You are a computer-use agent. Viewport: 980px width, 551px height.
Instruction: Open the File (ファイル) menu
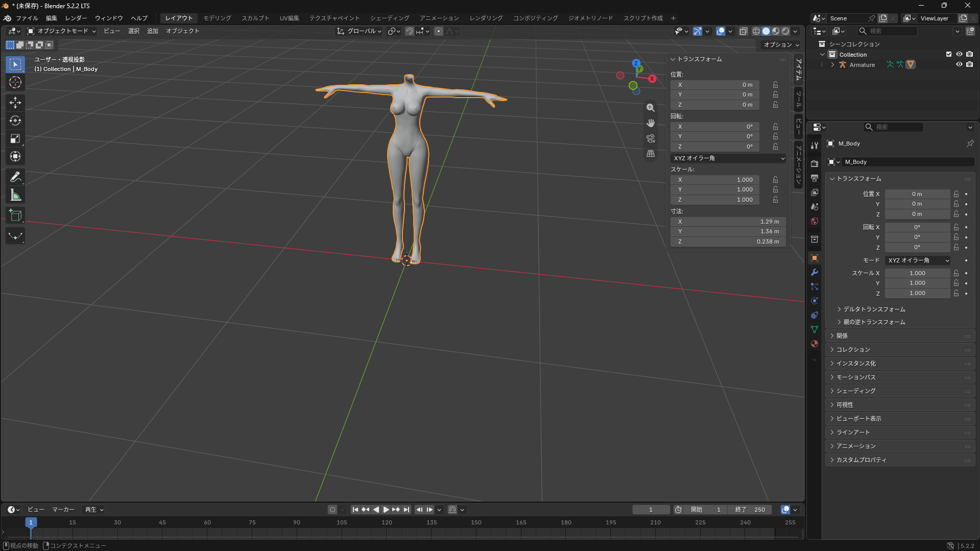[x=27, y=18]
